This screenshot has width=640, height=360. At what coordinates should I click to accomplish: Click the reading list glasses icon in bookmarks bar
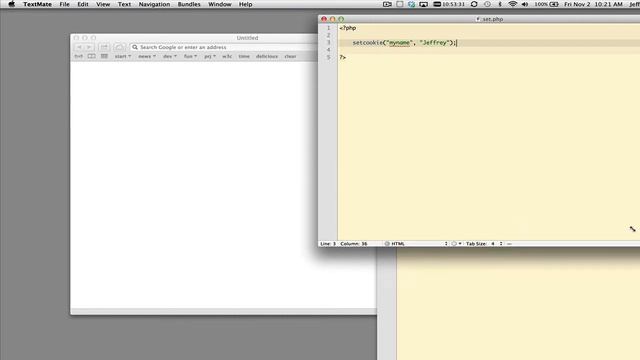pos(78,56)
